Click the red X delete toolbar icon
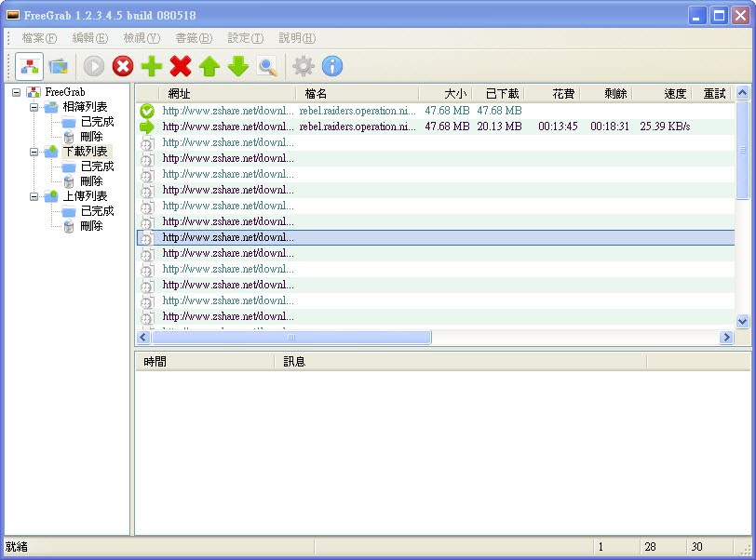This screenshot has width=756, height=560. (181, 66)
